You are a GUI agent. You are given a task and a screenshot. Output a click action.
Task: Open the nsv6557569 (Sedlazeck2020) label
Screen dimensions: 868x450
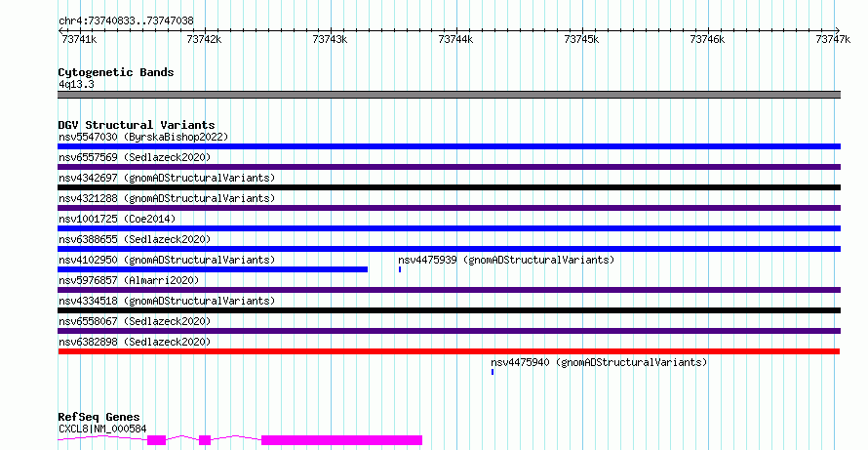(x=135, y=157)
